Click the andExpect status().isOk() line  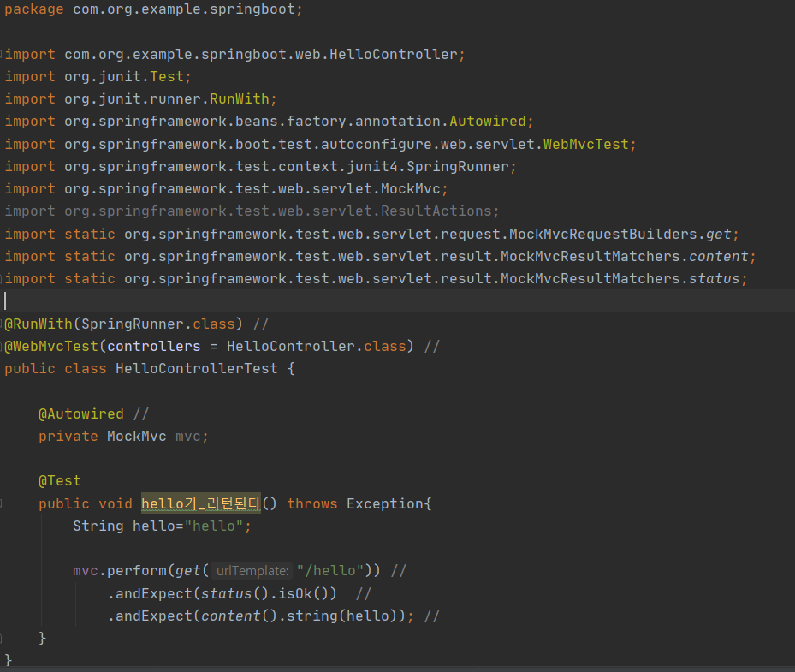coord(222,593)
